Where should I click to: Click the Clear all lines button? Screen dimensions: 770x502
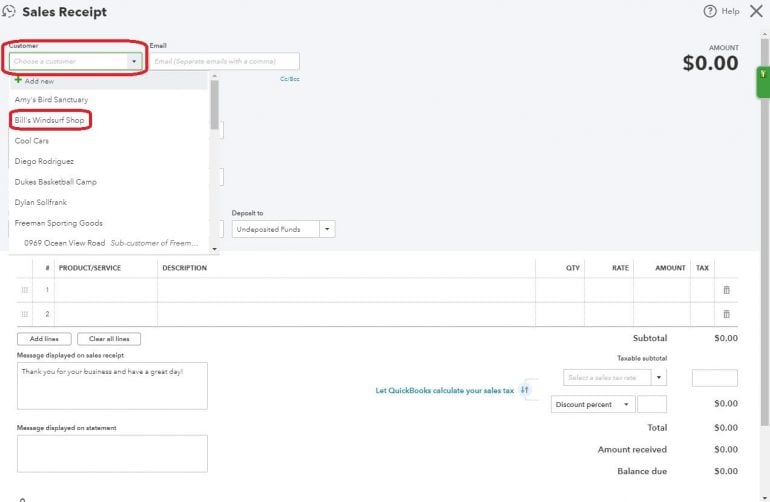pyautogui.click(x=109, y=339)
